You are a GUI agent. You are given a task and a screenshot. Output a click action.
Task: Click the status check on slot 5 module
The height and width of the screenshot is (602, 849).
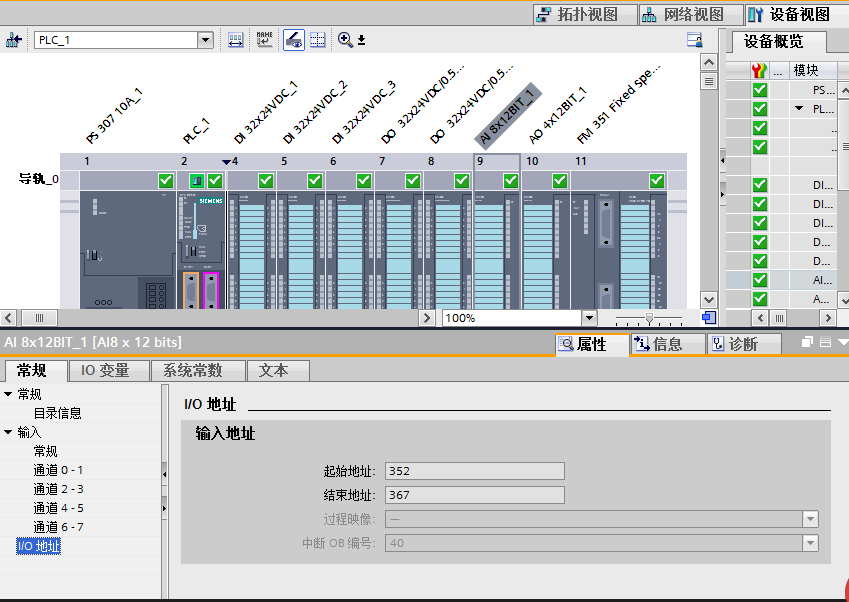[x=315, y=180]
